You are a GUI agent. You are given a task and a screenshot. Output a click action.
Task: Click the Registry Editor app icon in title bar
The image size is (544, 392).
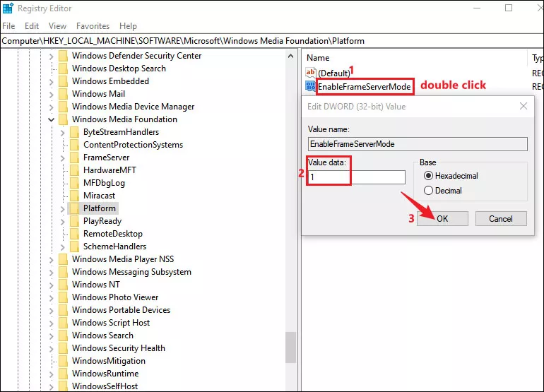coord(8,8)
